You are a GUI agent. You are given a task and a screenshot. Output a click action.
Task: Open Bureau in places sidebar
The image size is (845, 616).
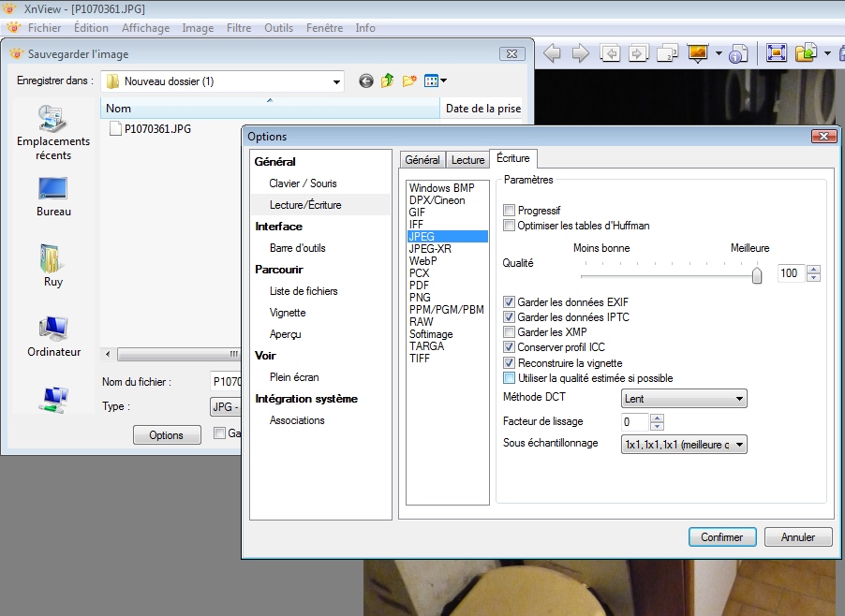[x=53, y=197]
